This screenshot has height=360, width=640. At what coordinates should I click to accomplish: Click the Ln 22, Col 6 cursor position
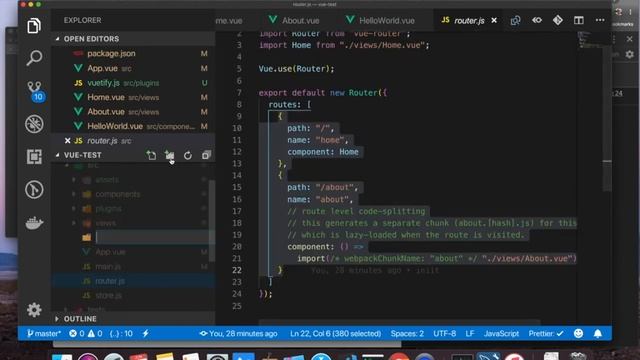pyautogui.click(x=336, y=333)
